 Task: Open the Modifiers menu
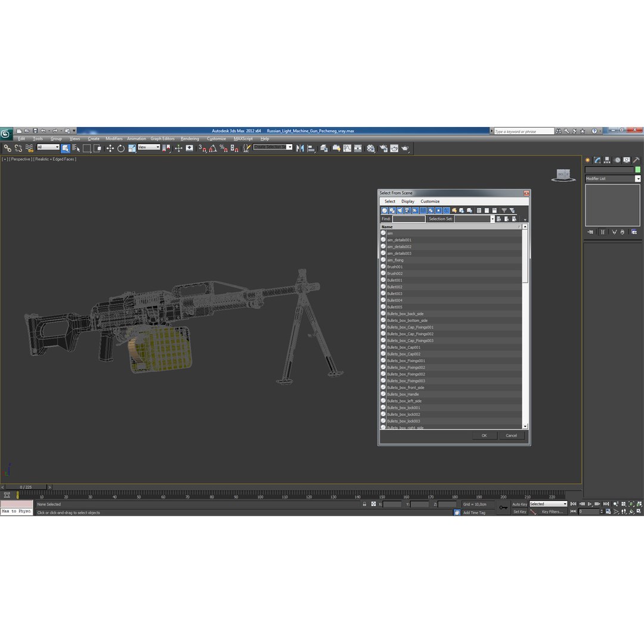click(114, 139)
